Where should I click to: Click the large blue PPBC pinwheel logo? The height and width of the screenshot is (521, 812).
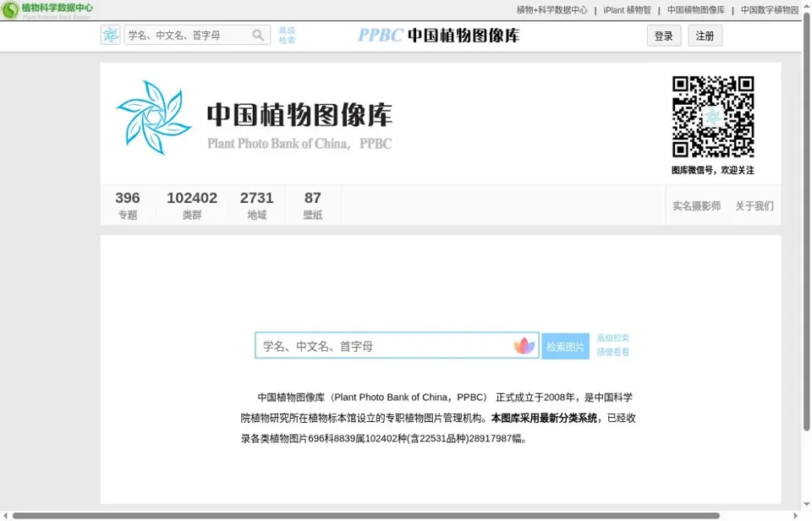click(154, 117)
